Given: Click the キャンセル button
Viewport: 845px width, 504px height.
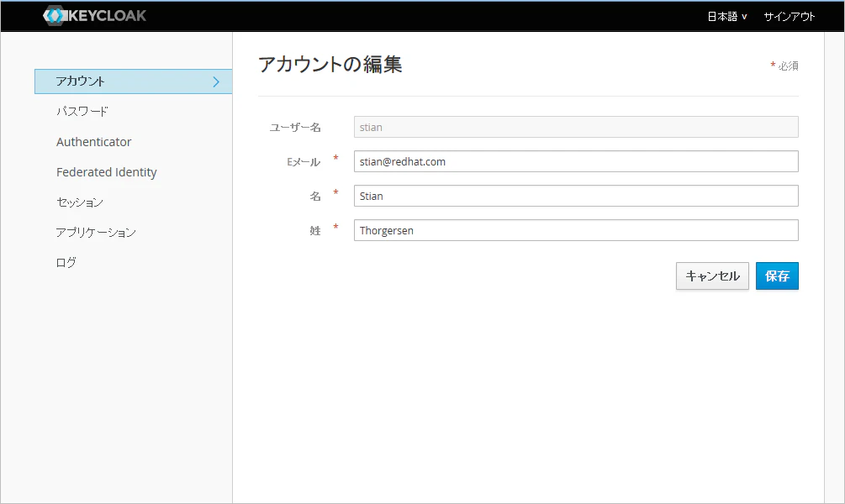Looking at the screenshot, I should (x=712, y=276).
